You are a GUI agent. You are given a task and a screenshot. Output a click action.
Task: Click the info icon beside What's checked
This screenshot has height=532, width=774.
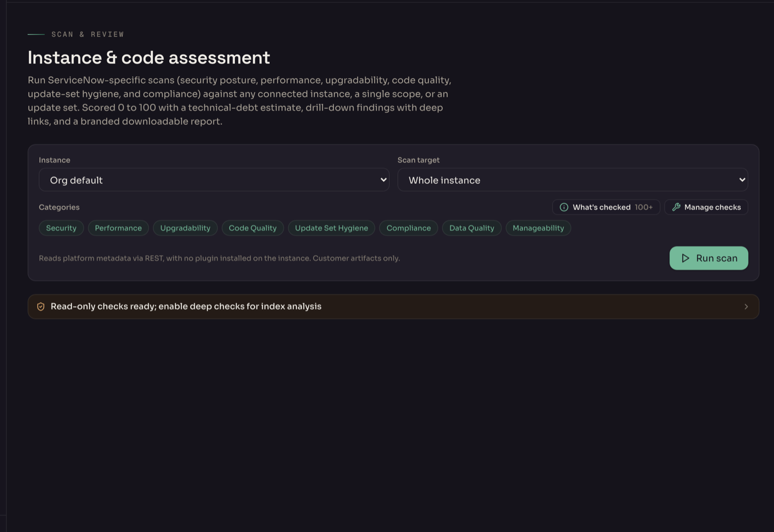click(564, 207)
